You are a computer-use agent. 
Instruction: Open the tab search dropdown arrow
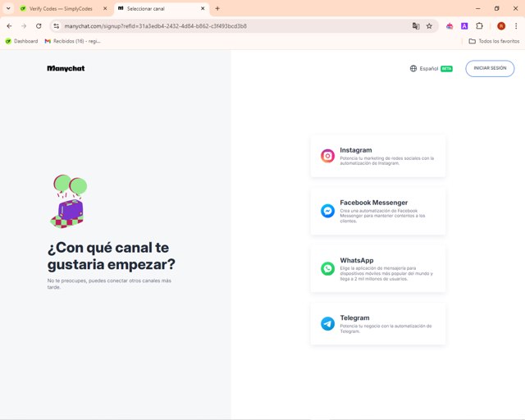coord(8,9)
